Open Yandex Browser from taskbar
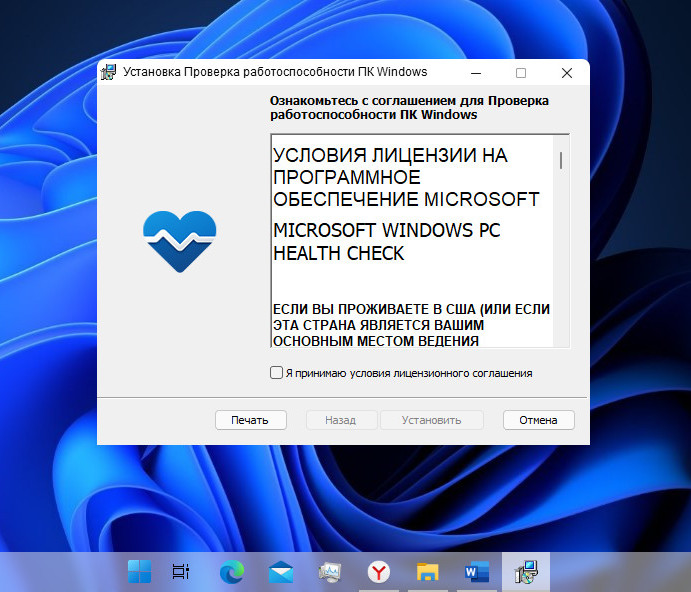The width and height of the screenshot is (691, 592). (379, 572)
